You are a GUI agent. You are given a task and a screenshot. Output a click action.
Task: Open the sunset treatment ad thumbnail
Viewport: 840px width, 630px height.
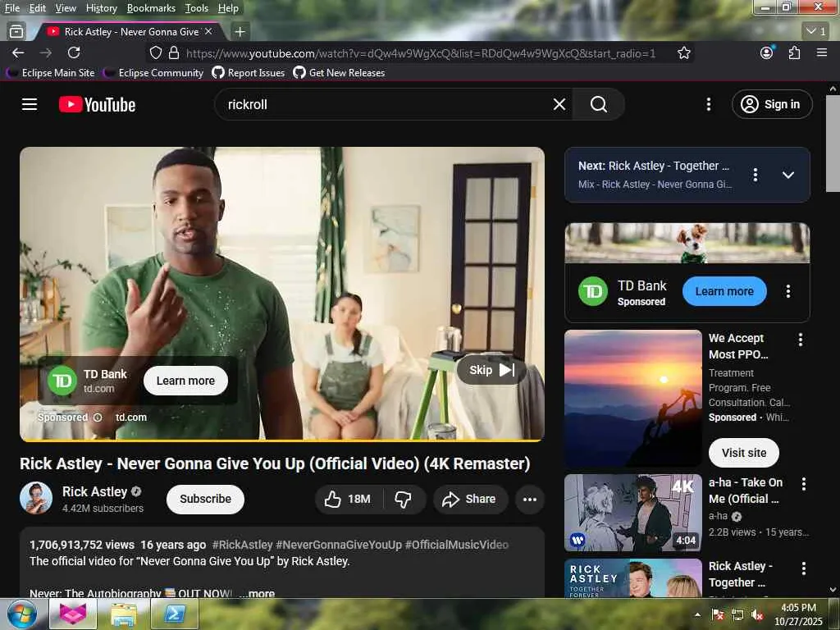pos(632,398)
